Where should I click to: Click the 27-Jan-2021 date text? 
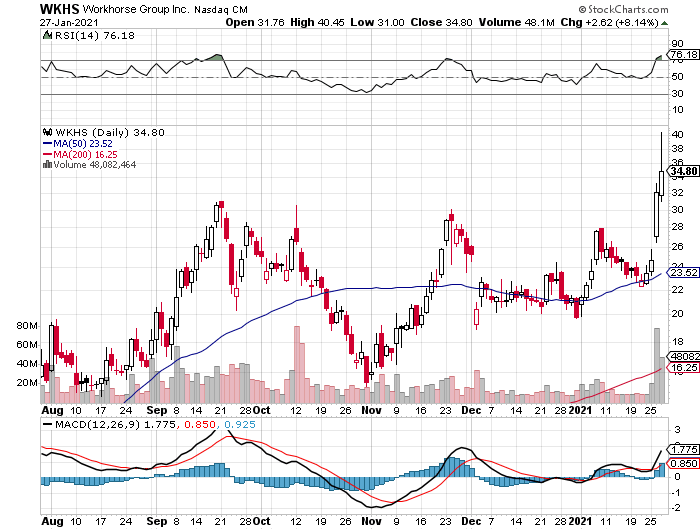pyautogui.click(x=69, y=22)
